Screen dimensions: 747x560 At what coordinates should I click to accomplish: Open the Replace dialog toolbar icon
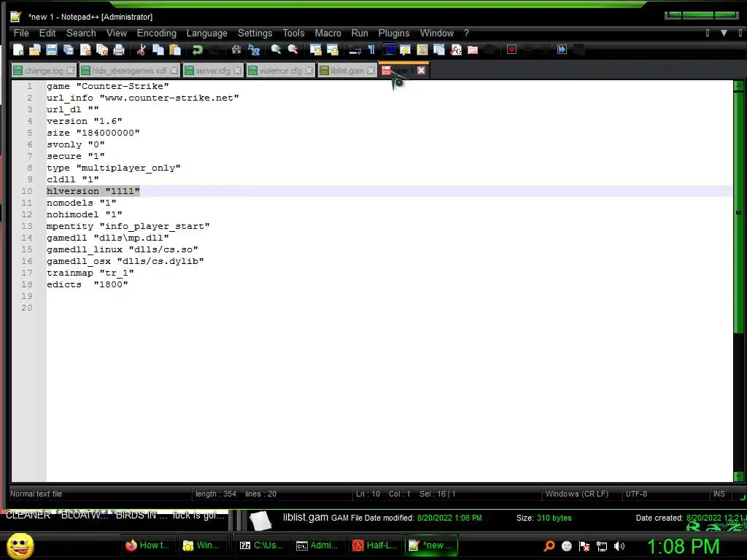(254, 50)
